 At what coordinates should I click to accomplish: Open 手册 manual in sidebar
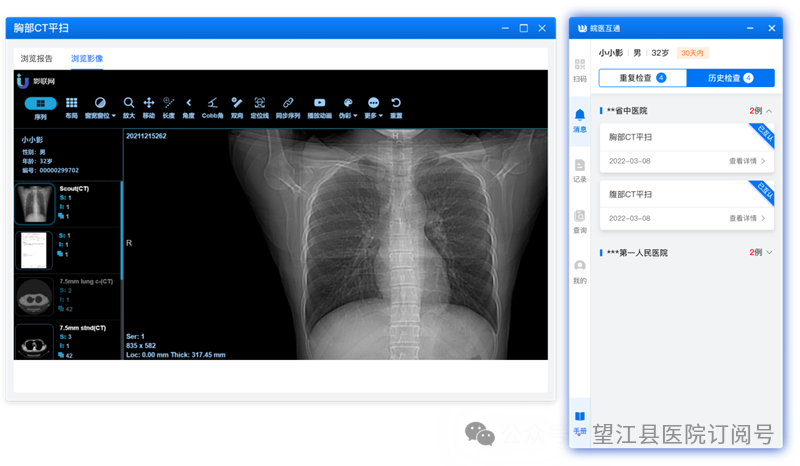[580, 423]
